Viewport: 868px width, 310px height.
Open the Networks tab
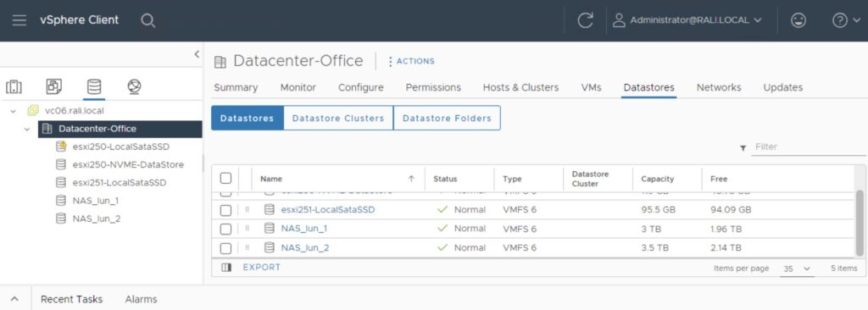click(719, 87)
